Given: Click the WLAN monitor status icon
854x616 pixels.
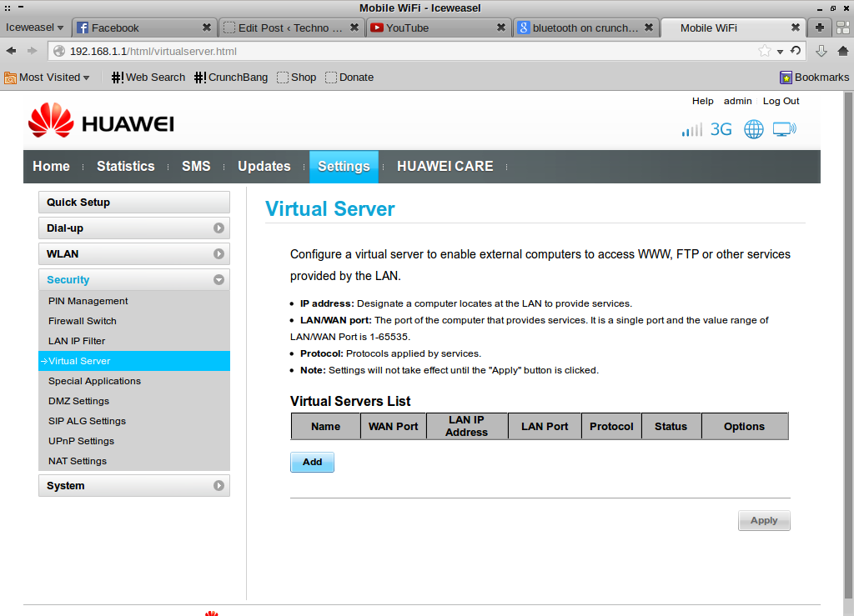Looking at the screenshot, I should pyautogui.click(x=784, y=129).
